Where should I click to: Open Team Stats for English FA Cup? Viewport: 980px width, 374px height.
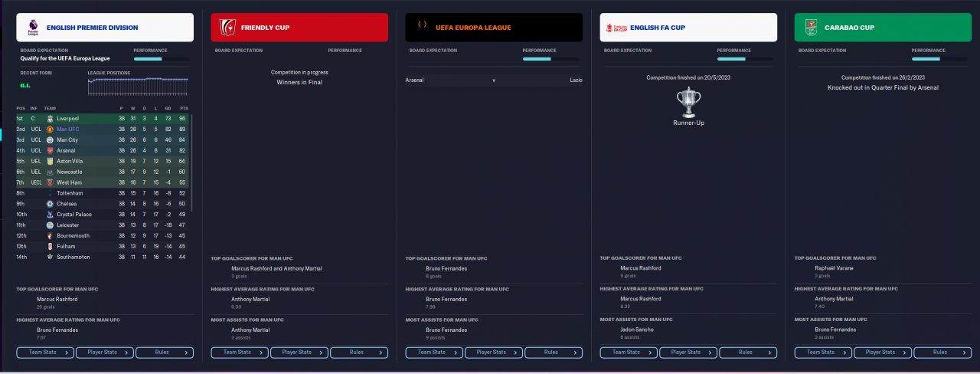pyautogui.click(x=629, y=353)
